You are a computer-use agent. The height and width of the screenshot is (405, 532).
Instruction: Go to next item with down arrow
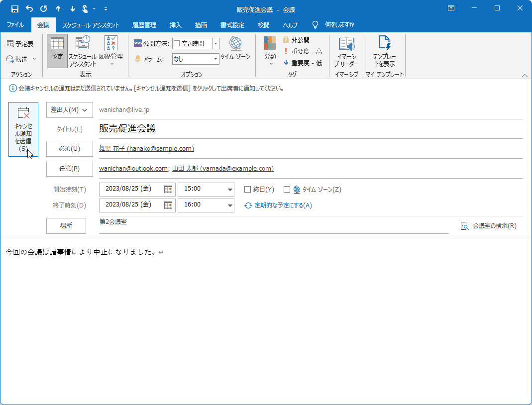pyautogui.click(x=72, y=9)
